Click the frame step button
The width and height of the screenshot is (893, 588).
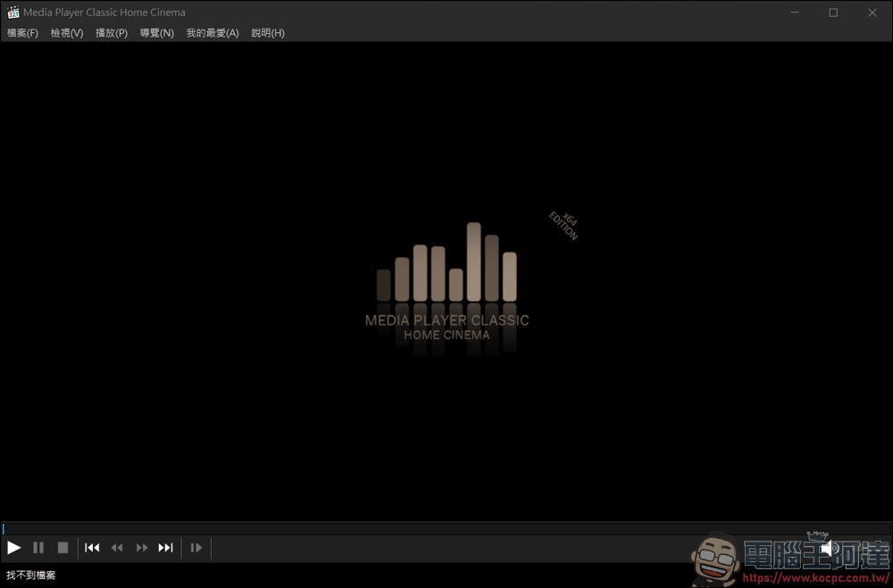(196, 547)
